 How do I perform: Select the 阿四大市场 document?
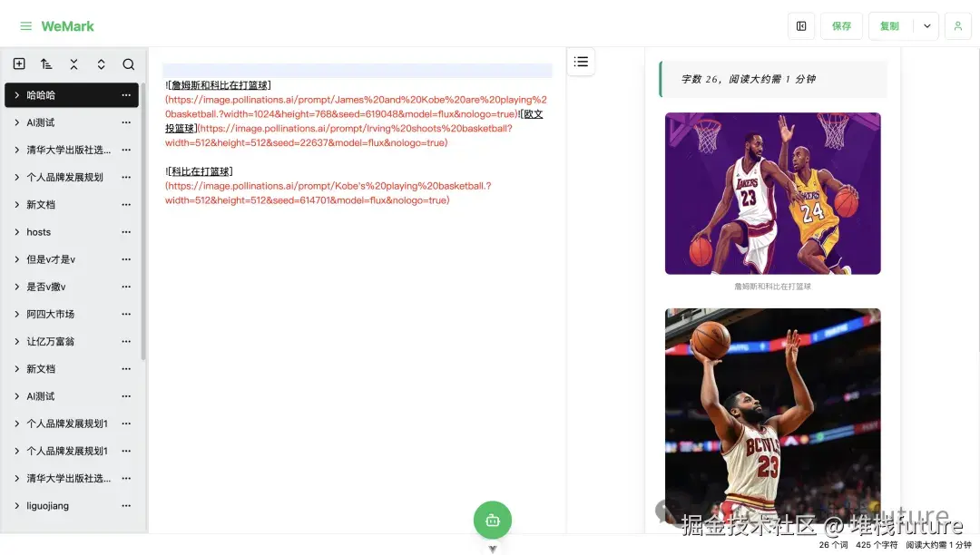[x=72, y=314]
